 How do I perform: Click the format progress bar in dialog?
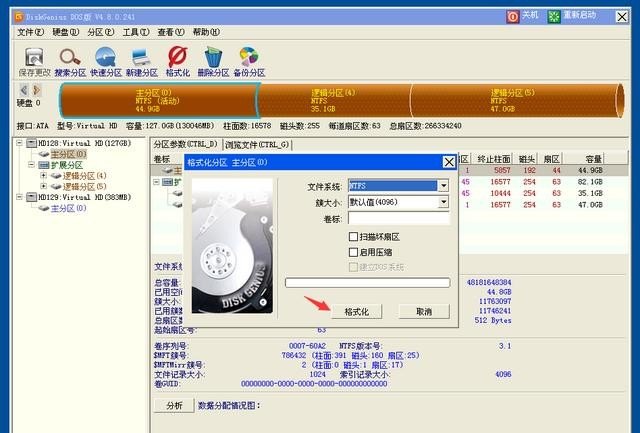coord(367,282)
